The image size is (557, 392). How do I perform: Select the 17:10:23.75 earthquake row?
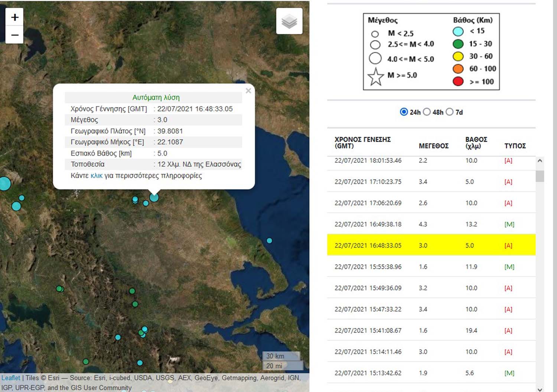point(431,182)
